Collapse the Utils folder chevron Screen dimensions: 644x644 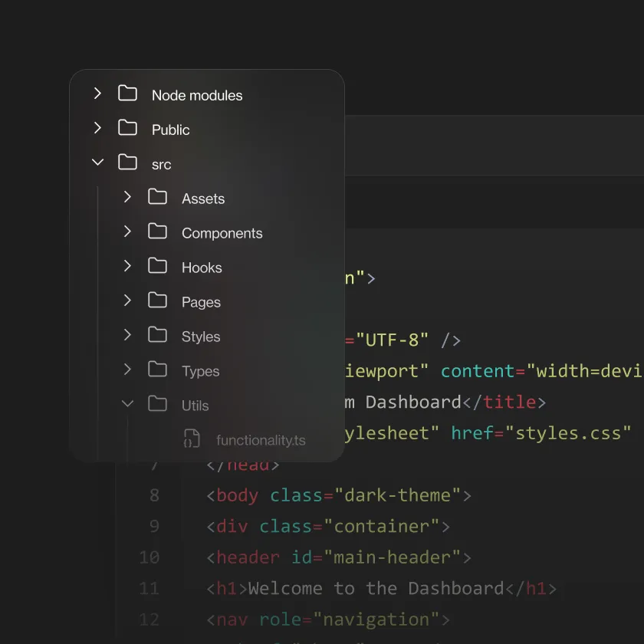click(128, 404)
